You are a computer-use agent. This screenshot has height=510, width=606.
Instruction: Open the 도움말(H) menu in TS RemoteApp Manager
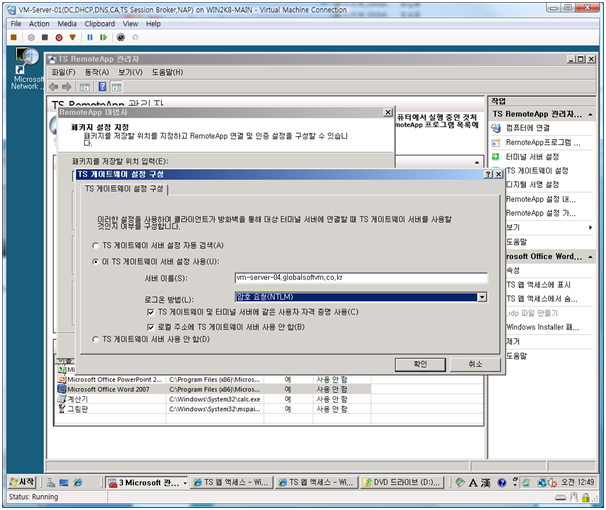(167, 72)
